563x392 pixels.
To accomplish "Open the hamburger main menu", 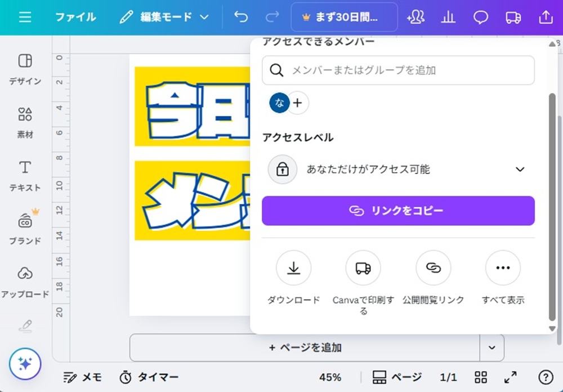I will (25, 17).
